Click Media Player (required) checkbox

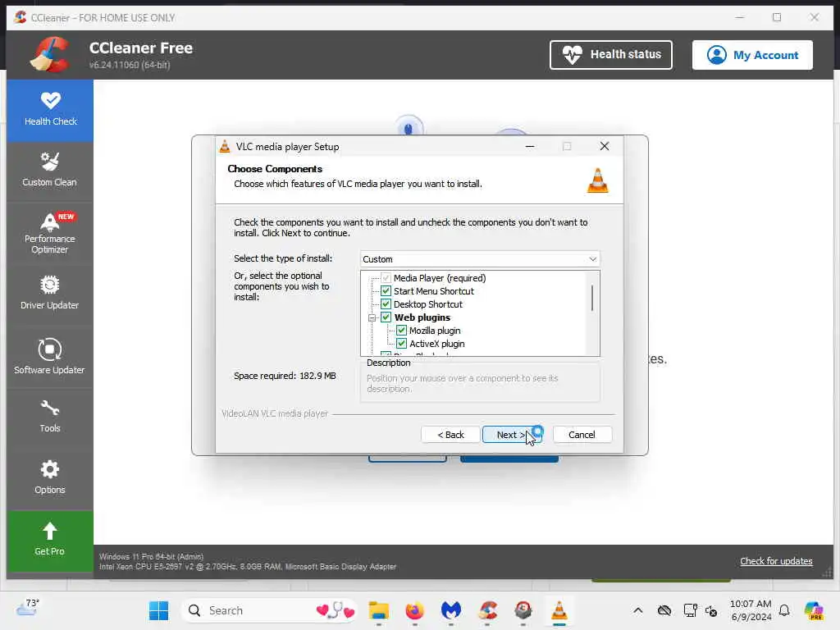point(386,278)
